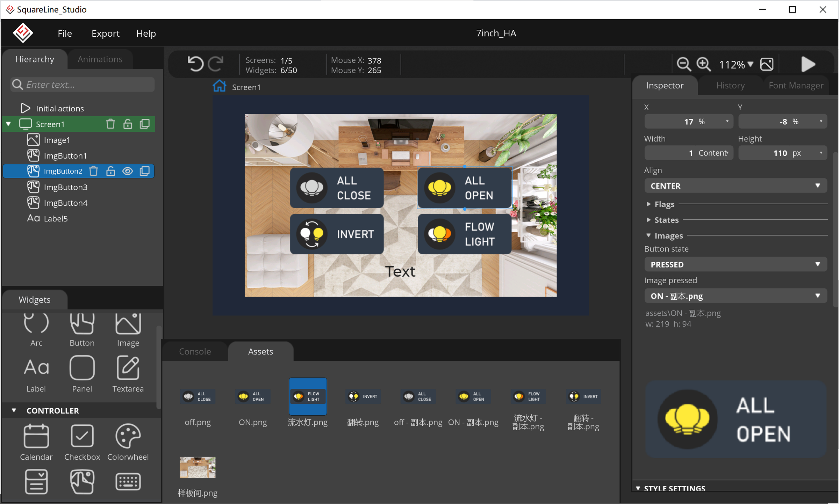Click the trash icon on ImgButton2 row
839x504 pixels.
(x=93, y=171)
